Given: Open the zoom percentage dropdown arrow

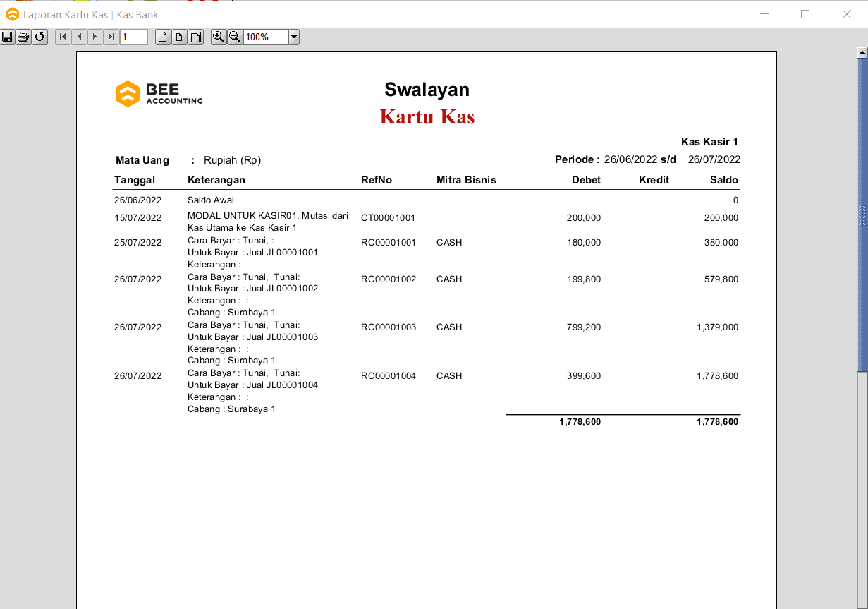Looking at the screenshot, I should click(294, 37).
